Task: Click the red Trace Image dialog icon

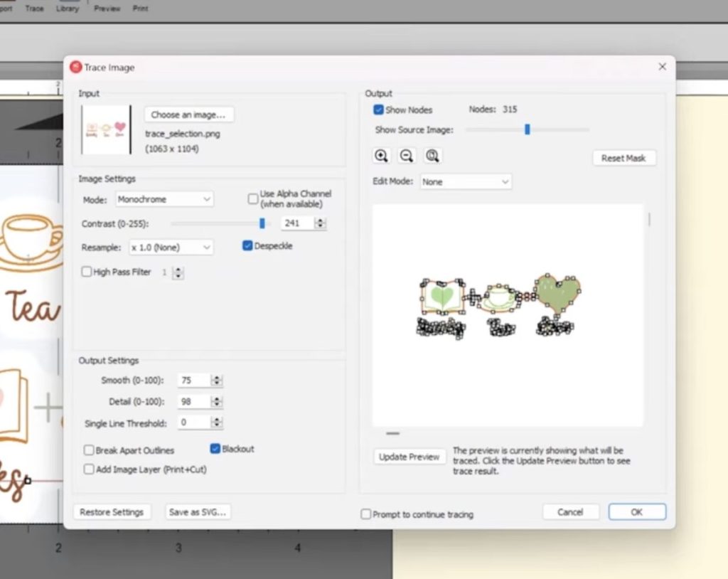Action: 75,68
